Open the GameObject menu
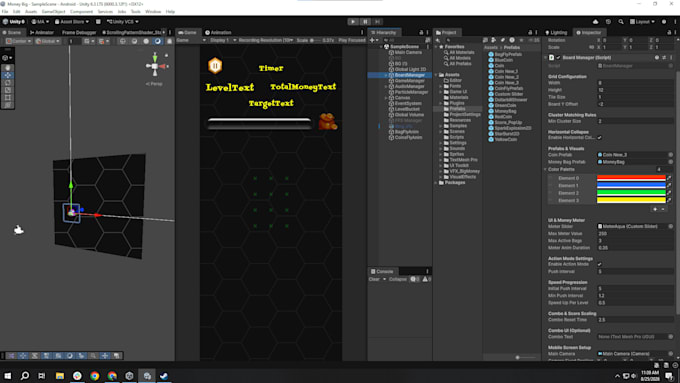 (53, 12)
